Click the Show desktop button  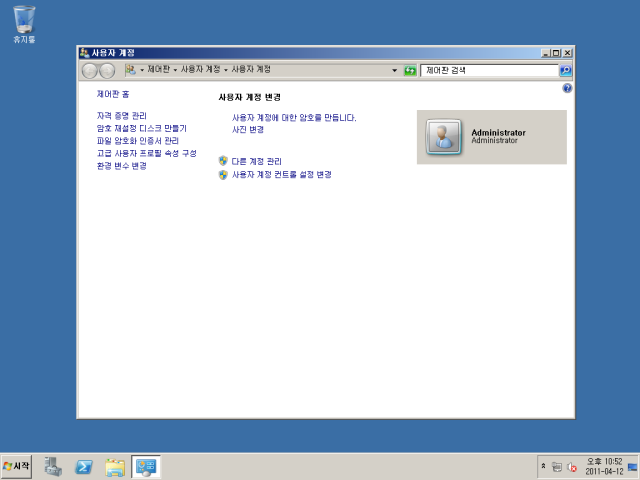(x=632, y=467)
